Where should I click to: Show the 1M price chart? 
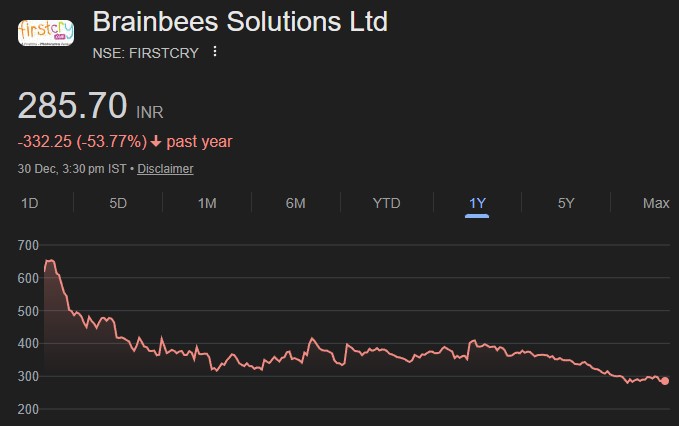[207, 203]
